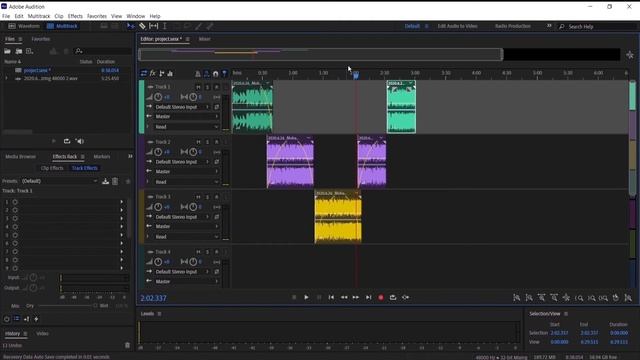Viewport: 640px width, 360px height.
Task: Click Track 1 volume knob
Action: [x=158, y=97]
